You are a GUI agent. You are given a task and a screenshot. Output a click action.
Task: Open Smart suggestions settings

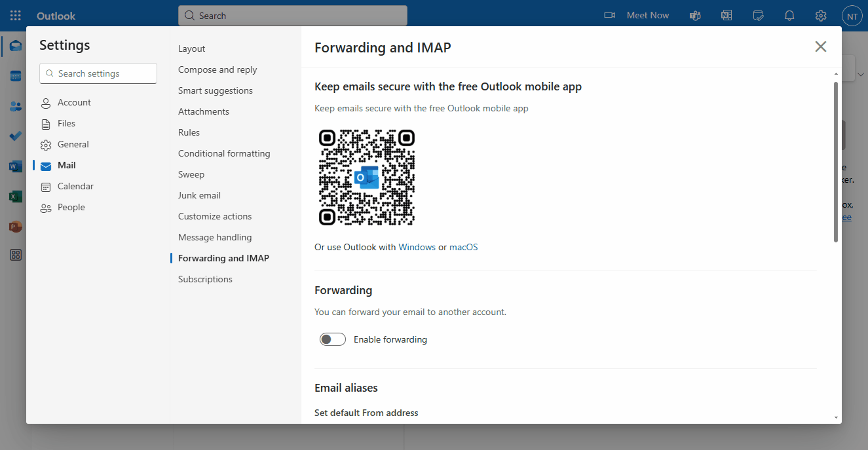click(216, 90)
